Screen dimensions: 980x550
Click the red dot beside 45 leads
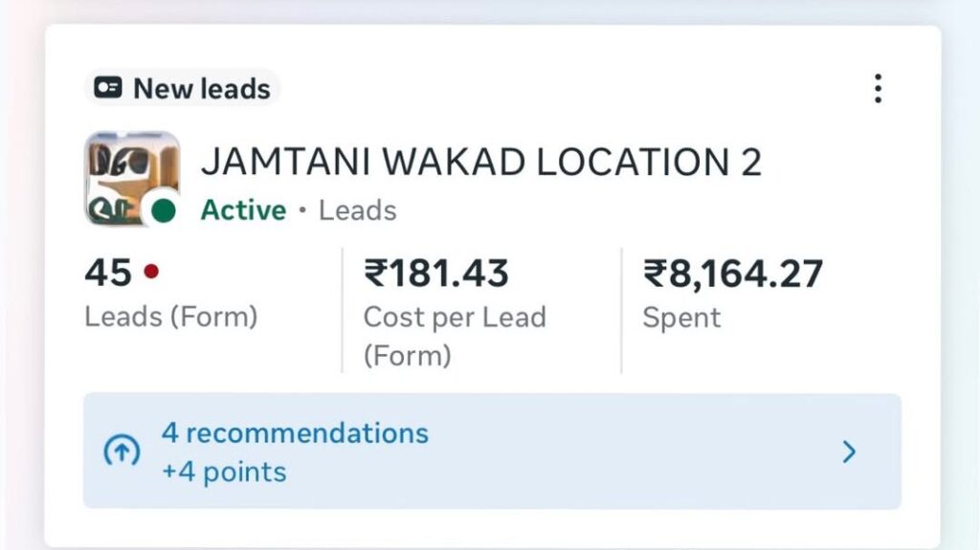150,273
